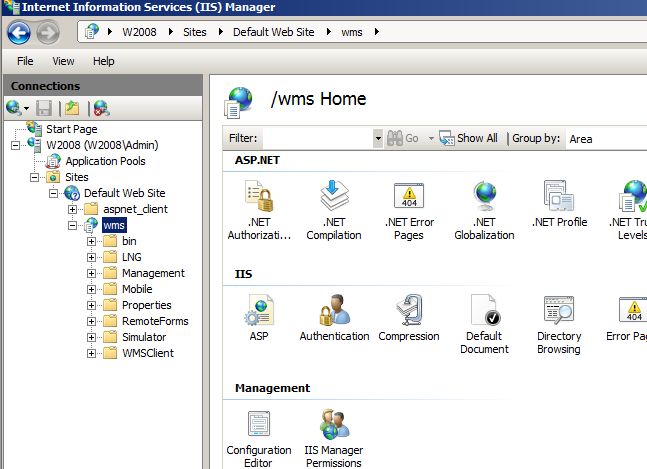Open the View menu
The height and width of the screenshot is (469, 647).
63,61
